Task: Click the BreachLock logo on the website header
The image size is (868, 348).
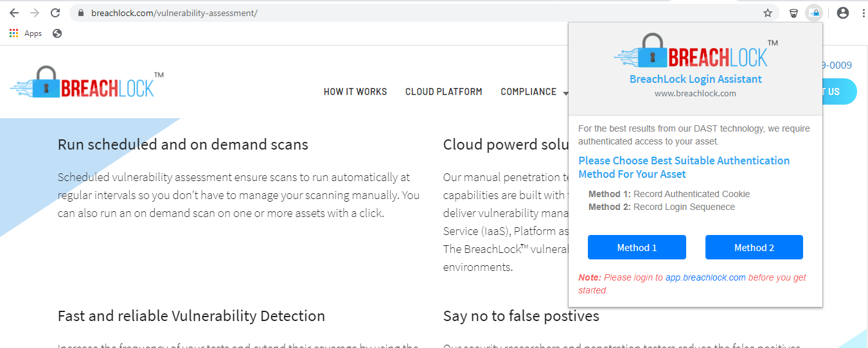Action: [x=87, y=83]
